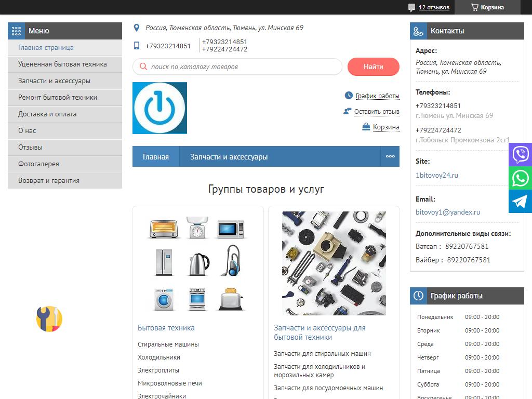Open Корзина in the top bar
Viewport: 532px width, 399px height.
tap(487, 7)
